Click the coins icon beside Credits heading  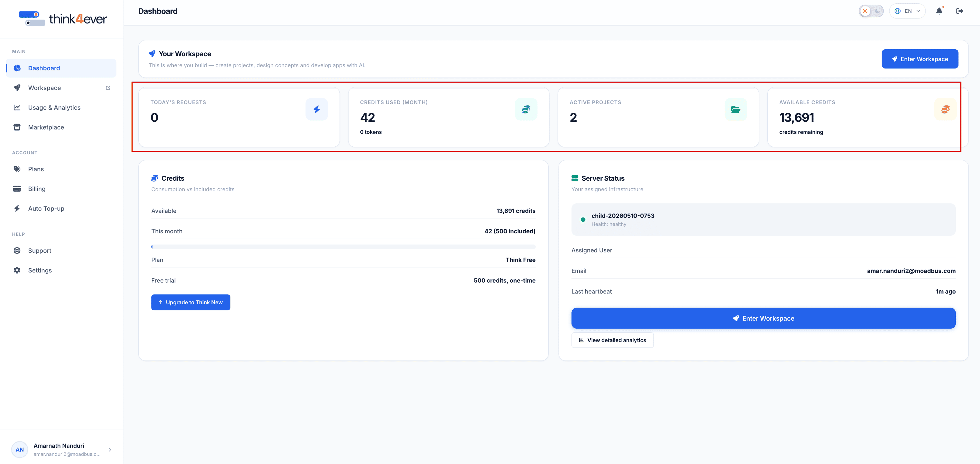pos(154,178)
